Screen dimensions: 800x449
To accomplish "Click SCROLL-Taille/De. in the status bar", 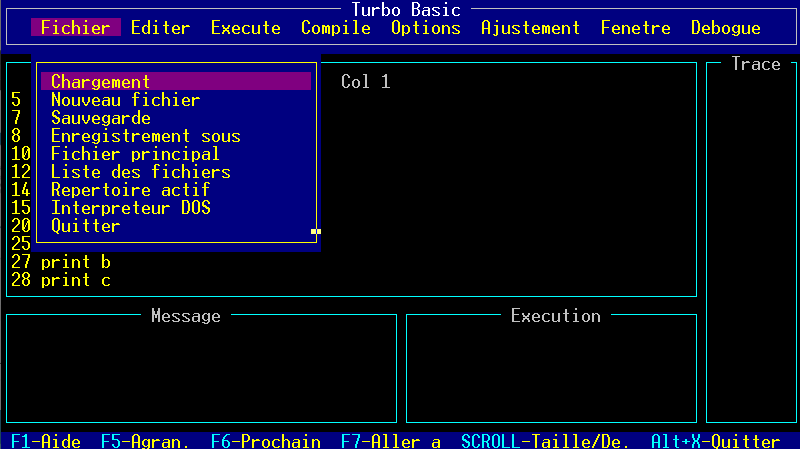I will coord(545,441).
